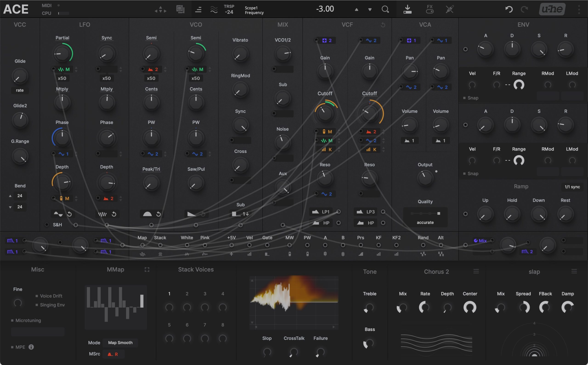Click the redo arrow icon
Image resolution: width=588 pixels, height=365 pixels.
(x=524, y=9)
